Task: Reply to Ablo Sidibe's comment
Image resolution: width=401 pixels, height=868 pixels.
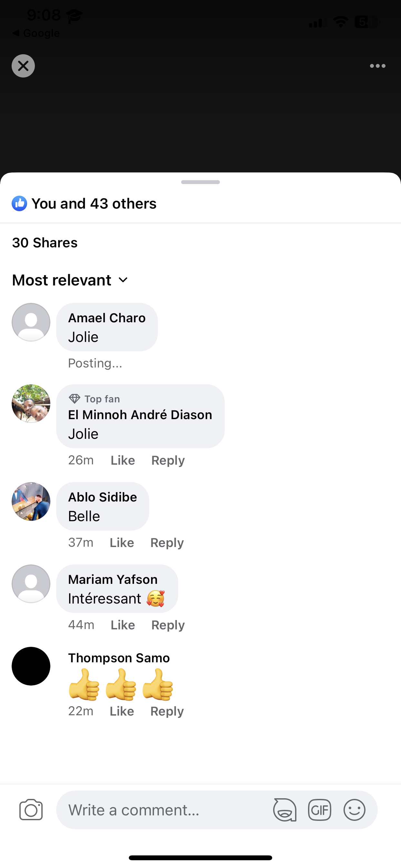Action: (167, 542)
